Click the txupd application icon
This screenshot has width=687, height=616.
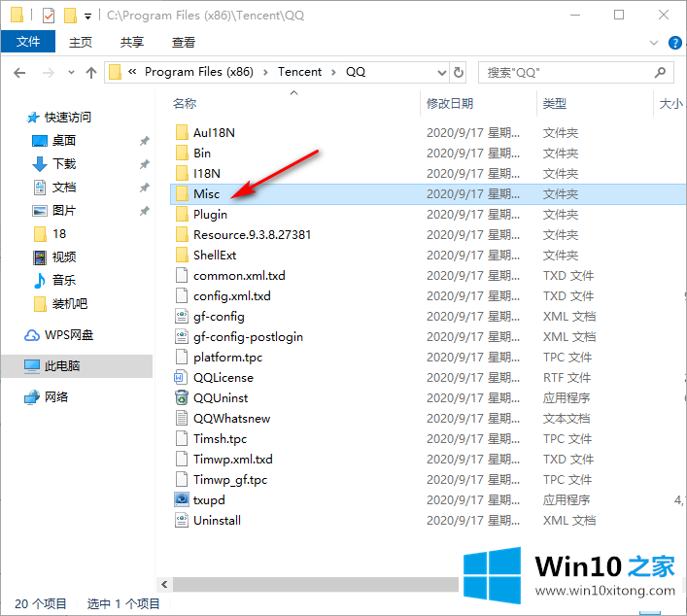coord(182,499)
